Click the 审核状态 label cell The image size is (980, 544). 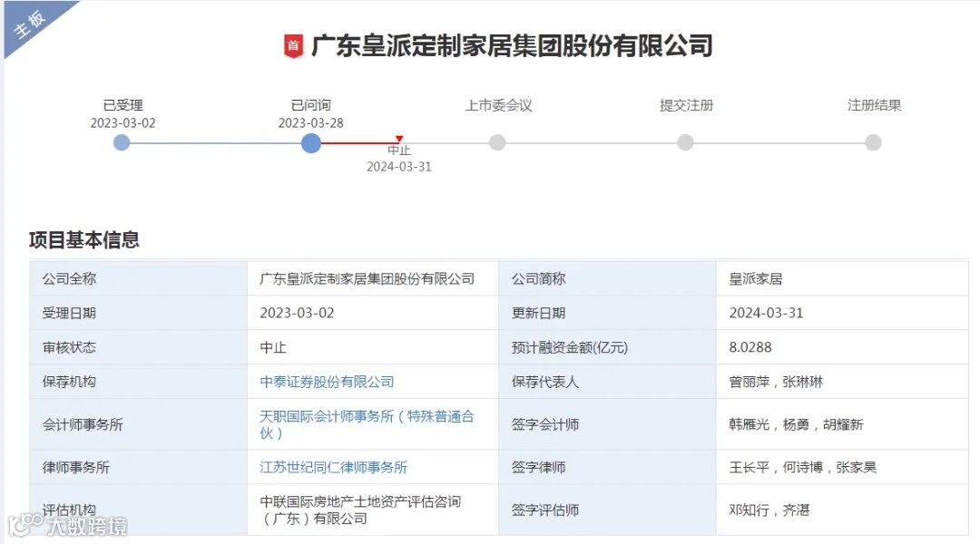point(138,347)
